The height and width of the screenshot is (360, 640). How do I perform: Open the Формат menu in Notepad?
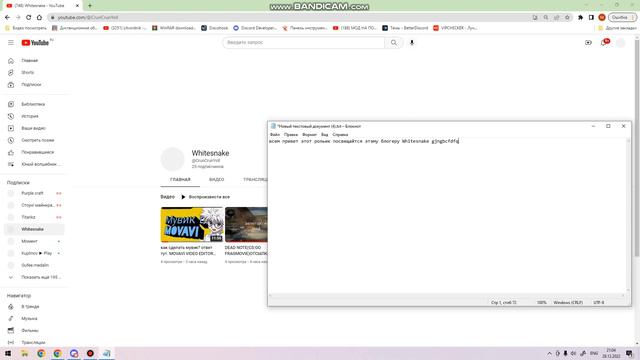coord(309,134)
